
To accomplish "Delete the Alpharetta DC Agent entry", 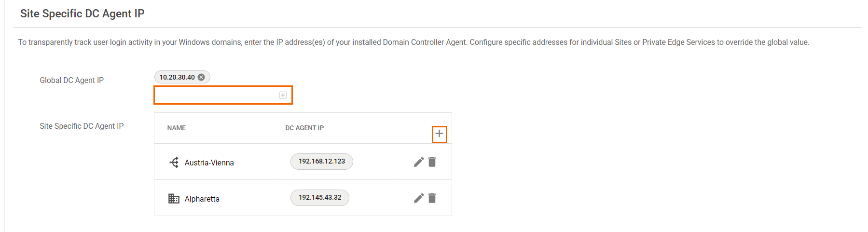I will click(432, 198).
